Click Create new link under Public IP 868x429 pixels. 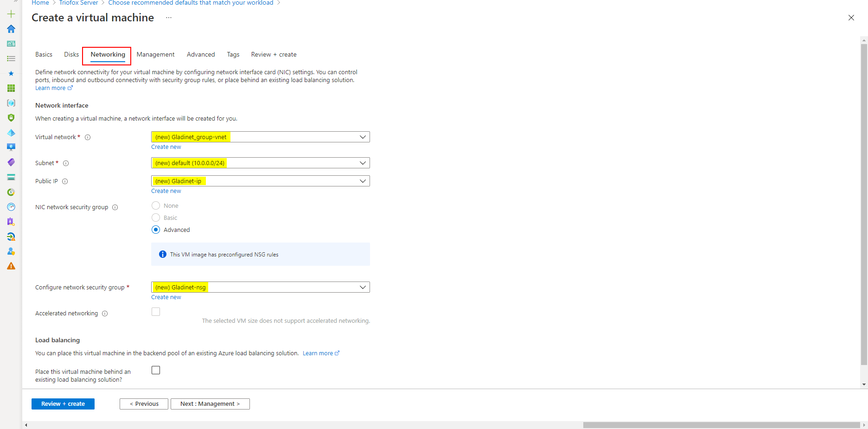click(x=166, y=191)
